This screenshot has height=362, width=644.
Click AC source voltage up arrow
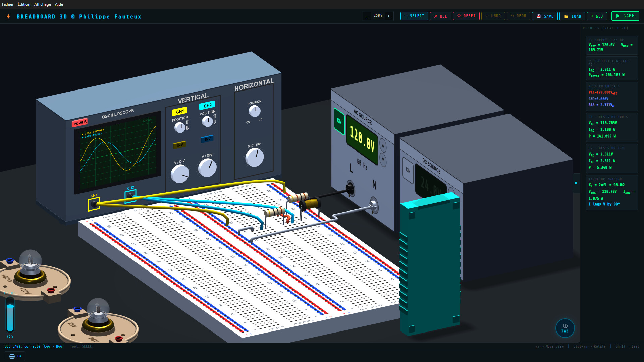383,146
